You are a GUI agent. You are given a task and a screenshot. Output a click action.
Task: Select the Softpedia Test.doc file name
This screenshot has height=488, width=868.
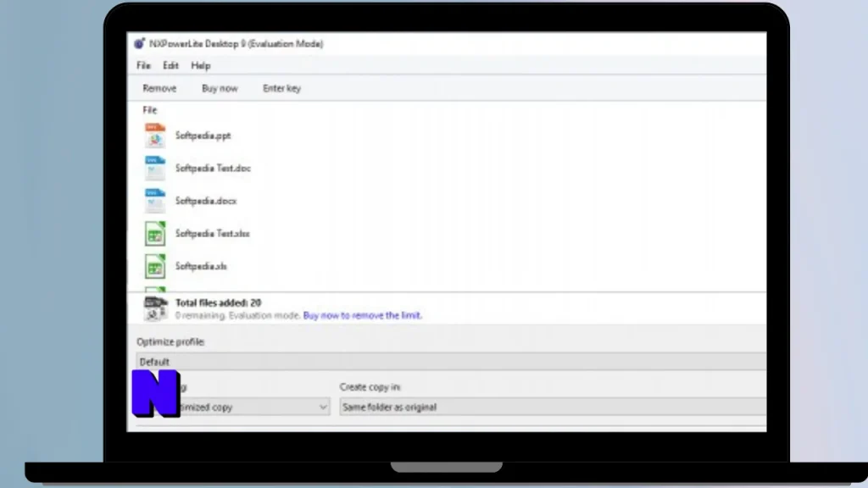click(213, 169)
